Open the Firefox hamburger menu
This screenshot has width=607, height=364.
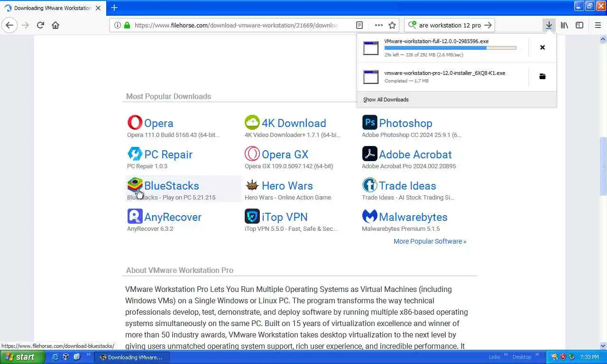(598, 25)
